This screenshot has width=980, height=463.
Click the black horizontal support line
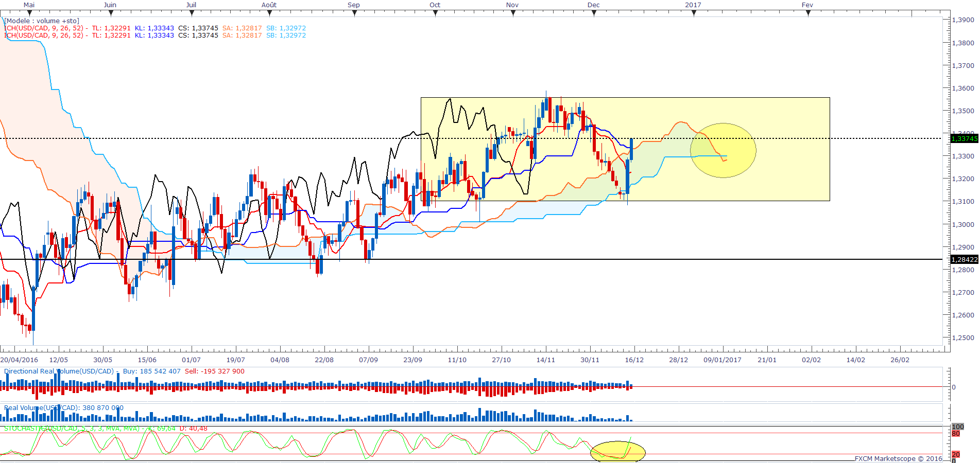coord(463,259)
